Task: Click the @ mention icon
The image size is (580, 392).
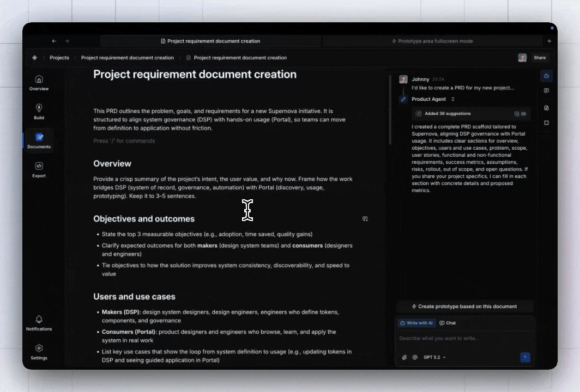Action: tap(415, 357)
